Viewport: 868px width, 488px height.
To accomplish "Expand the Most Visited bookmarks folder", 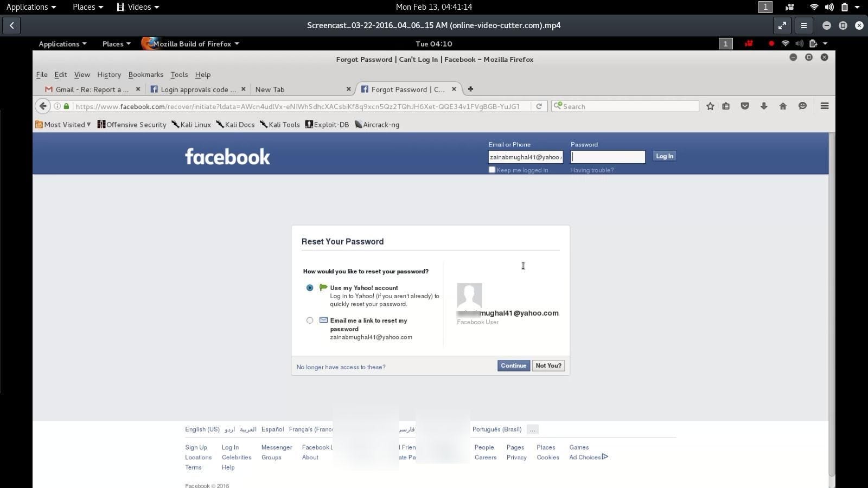I will tap(63, 125).
